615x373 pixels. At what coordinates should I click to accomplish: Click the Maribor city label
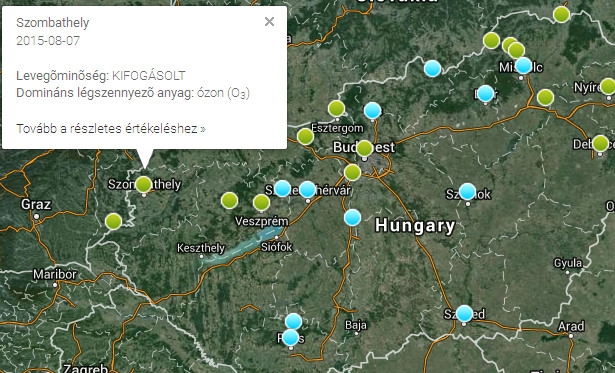pos(55,274)
